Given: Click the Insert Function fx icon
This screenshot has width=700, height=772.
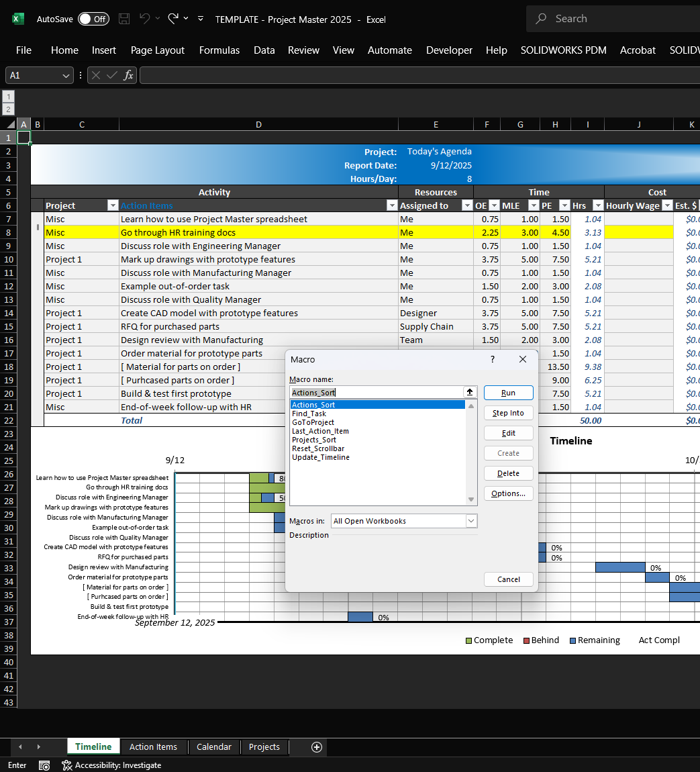Looking at the screenshot, I should coord(128,76).
